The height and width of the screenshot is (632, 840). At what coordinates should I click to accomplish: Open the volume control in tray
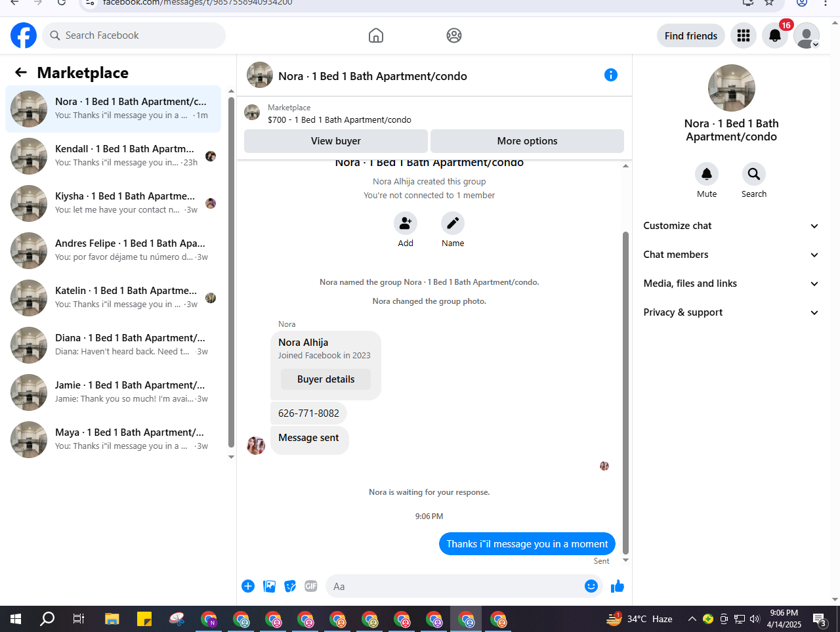tap(755, 619)
